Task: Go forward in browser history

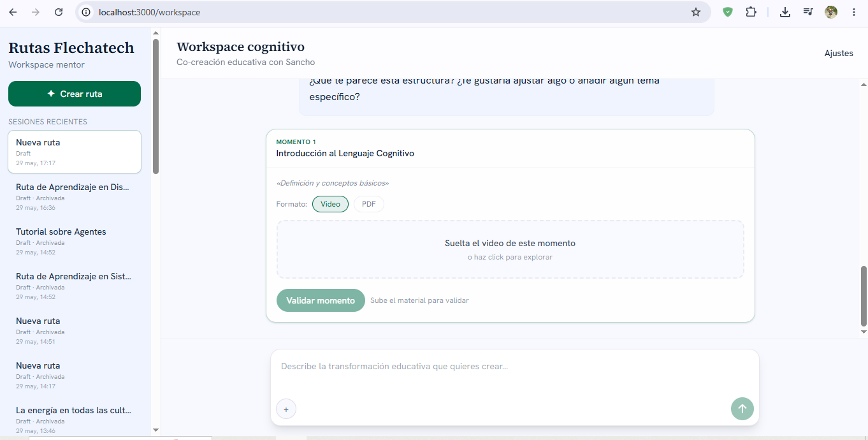Action: 36,12
